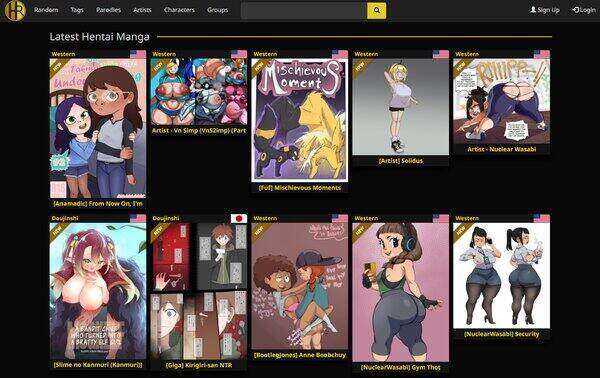Open the Characters navigation item
Viewport: 600px width, 378px height.
click(x=179, y=10)
